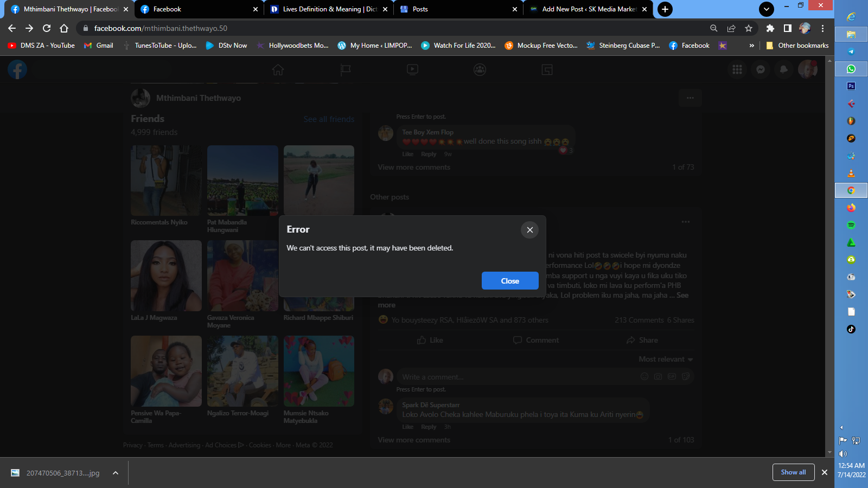Image resolution: width=868 pixels, height=488 pixels.
Task: Toggle the browser side panel icon
Action: click(788, 28)
